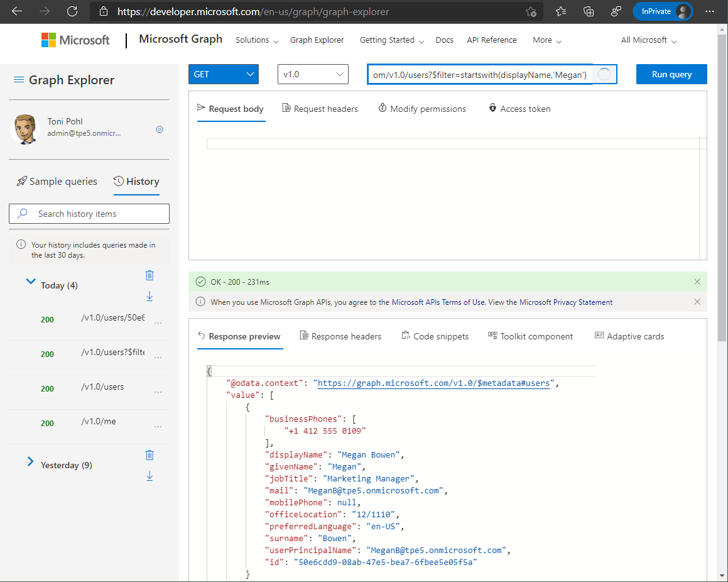Screen dimensions: 728x582
Task: Open the Code snippets tab
Action: (435, 336)
